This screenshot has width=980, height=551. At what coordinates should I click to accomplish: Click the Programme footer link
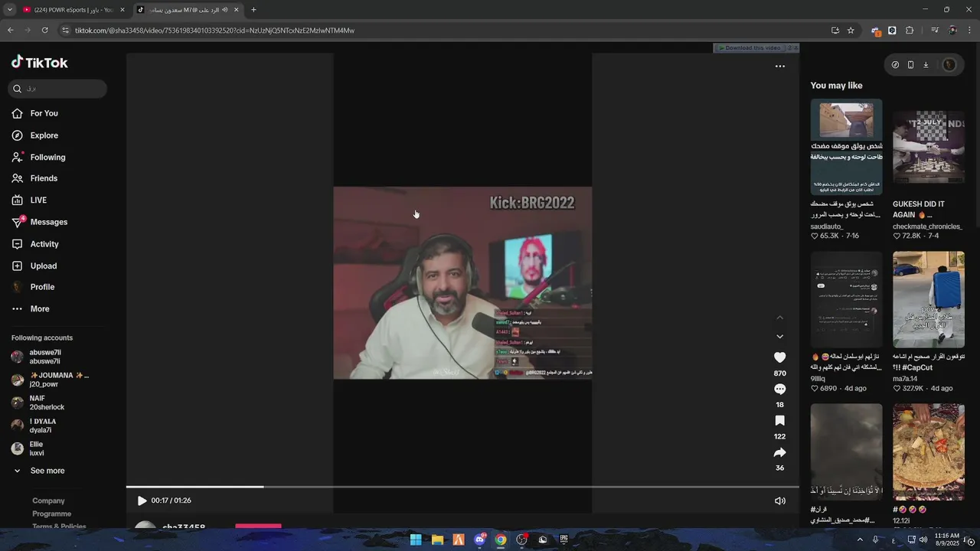click(x=51, y=514)
